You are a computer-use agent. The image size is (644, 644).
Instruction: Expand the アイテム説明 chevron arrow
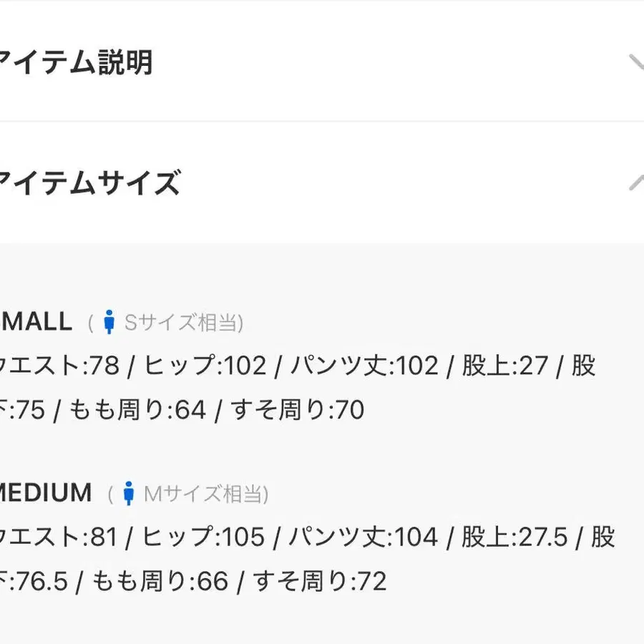coord(635,63)
